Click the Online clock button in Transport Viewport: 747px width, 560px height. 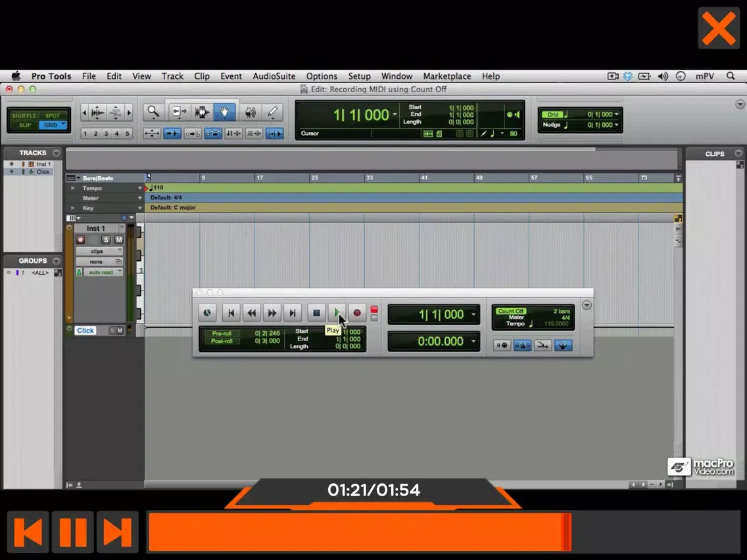[207, 313]
